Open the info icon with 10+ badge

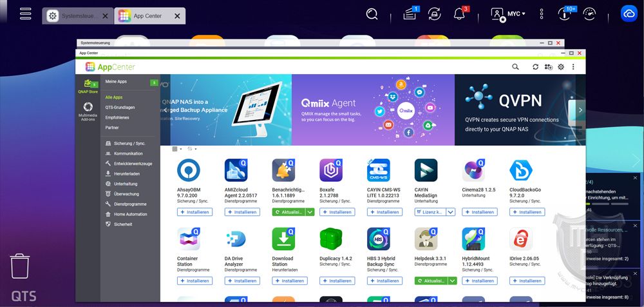coord(565,14)
